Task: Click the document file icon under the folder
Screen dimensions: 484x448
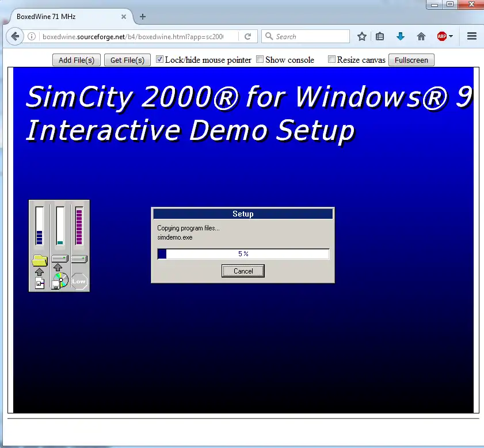Action: pyautogui.click(x=40, y=283)
